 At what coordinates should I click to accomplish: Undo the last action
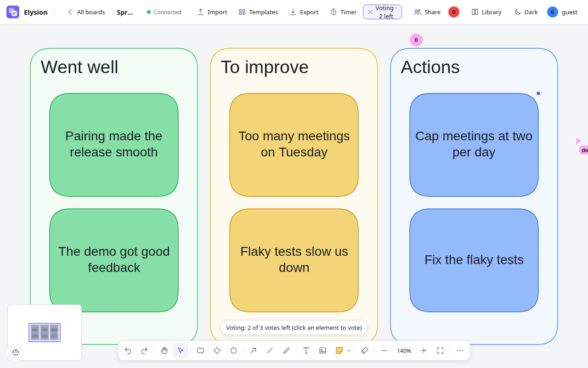pos(128,351)
